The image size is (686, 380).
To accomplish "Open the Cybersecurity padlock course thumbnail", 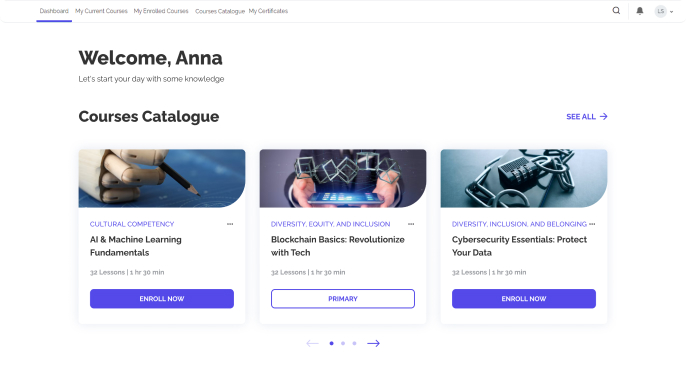I will click(x=524, y=178).
